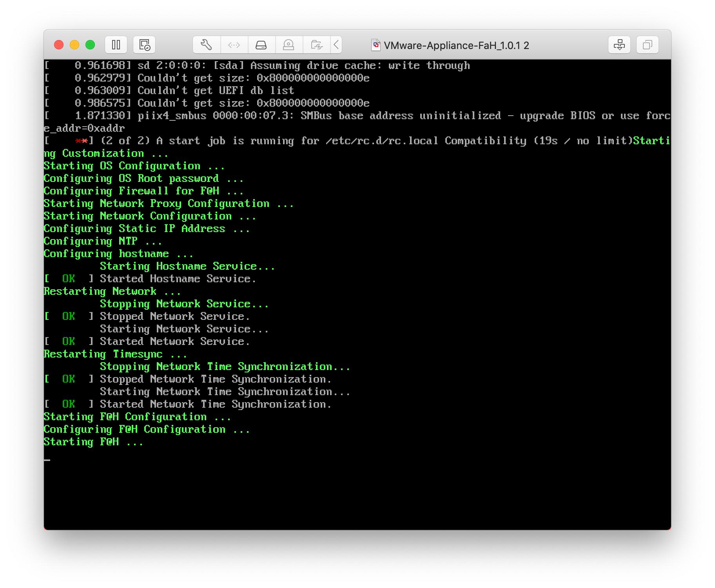This screenshot has height=588, width=715.
Task: Open the shared folders device icon
Action: [316, 45]
